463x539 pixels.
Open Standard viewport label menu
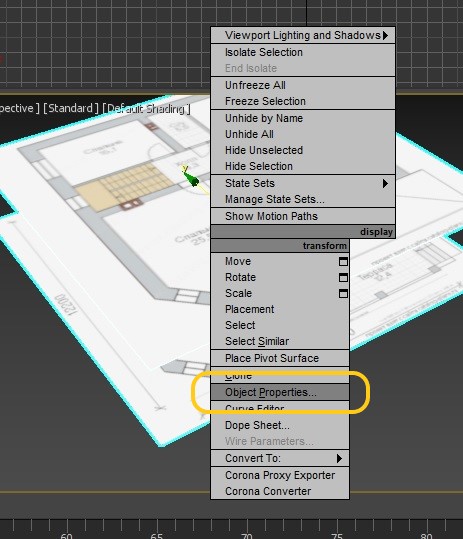pyautogui.click(x=71, y=109)
